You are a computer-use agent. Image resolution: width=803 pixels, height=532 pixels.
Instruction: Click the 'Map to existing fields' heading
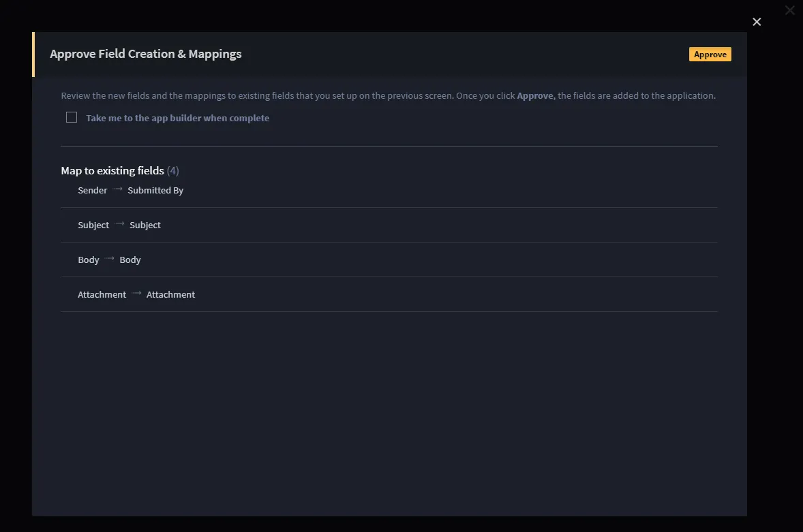[x=112, y=171]
